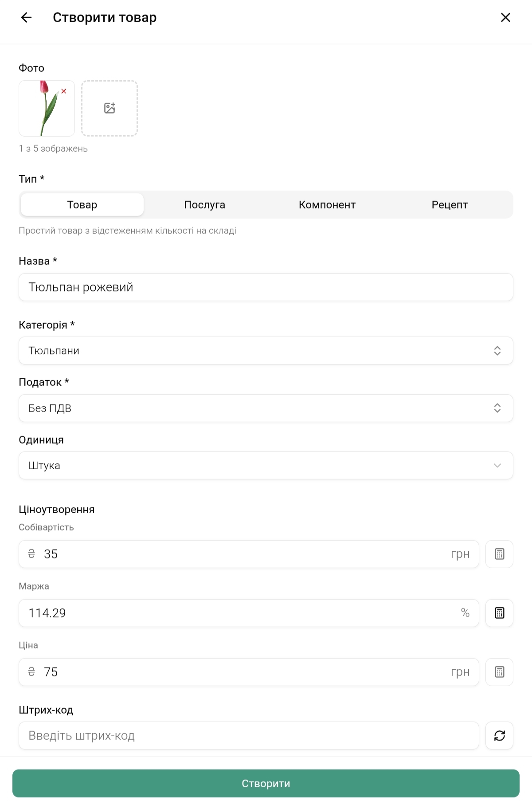532x801 pixels.
Task: Open the Одиниця dropdown showing Штука
Action: point(266,465)
